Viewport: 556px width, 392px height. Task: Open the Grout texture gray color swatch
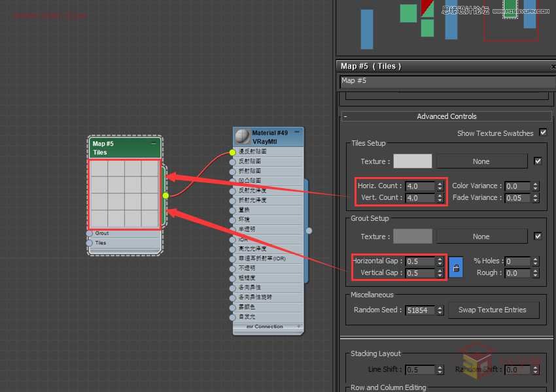click(x=412, y=237)
